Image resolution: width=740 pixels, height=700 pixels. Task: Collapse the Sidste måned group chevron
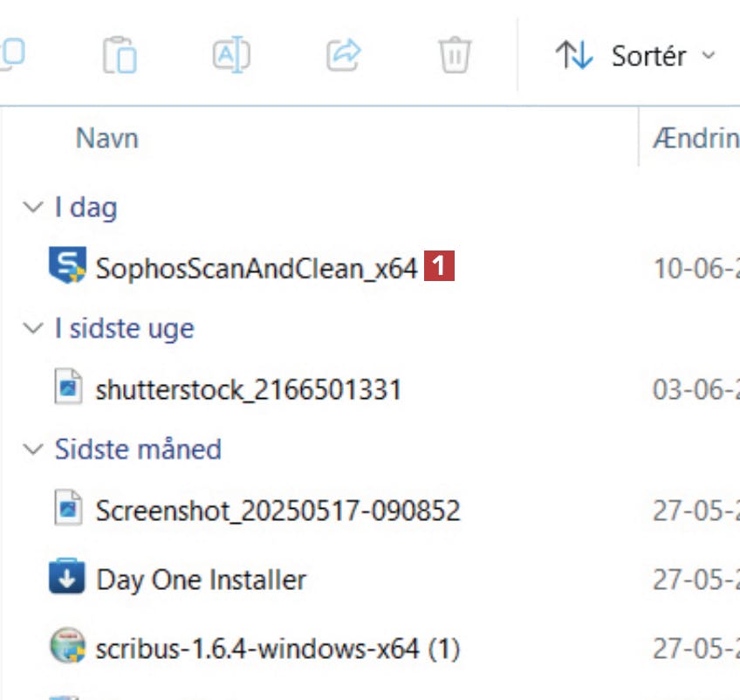33,450
